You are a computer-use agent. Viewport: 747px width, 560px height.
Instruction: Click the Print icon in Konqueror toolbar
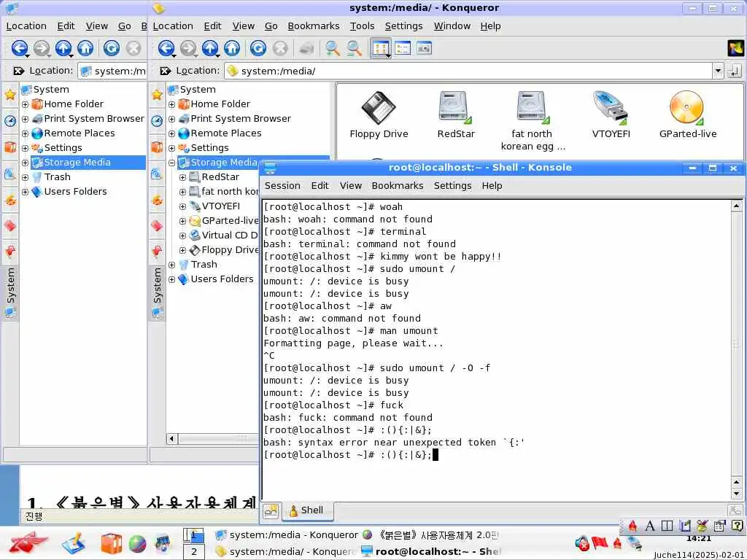[x=306, y=48]
